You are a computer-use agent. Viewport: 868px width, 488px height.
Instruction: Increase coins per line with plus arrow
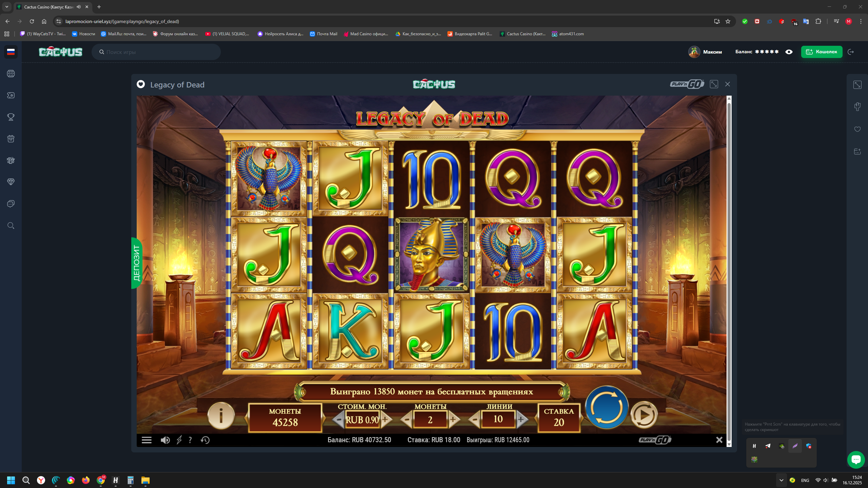point(453,419)
